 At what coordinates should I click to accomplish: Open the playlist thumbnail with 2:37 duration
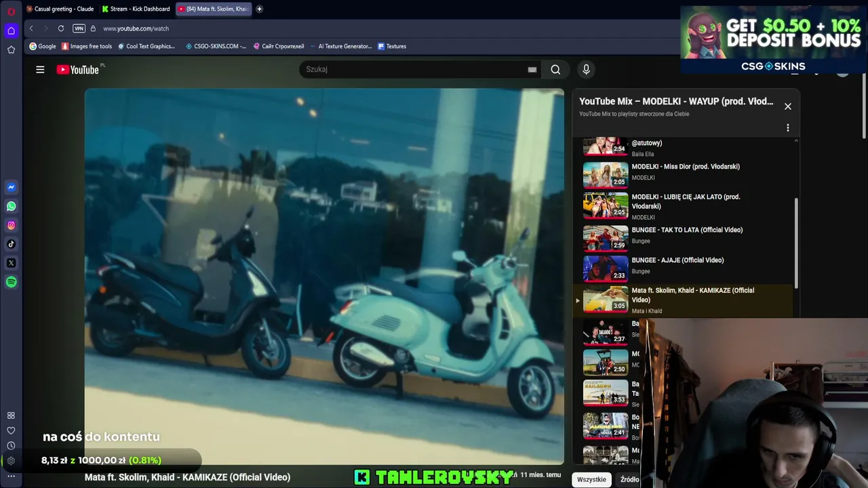click(x=606, y=331)
